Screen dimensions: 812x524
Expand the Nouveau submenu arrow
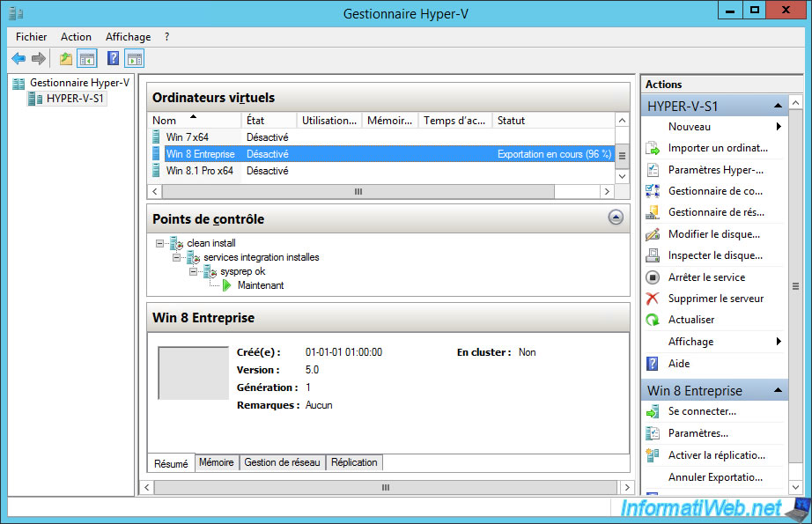[779, 127]
